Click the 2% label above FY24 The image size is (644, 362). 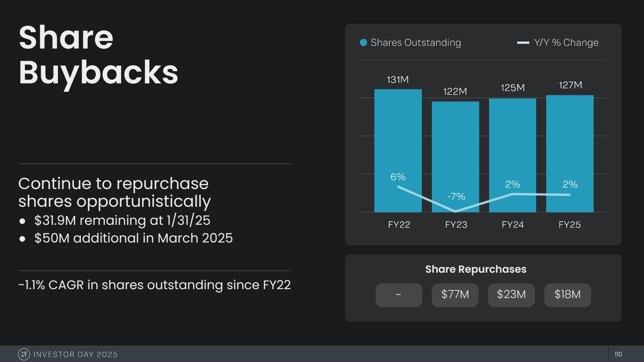tap(513, 185)
